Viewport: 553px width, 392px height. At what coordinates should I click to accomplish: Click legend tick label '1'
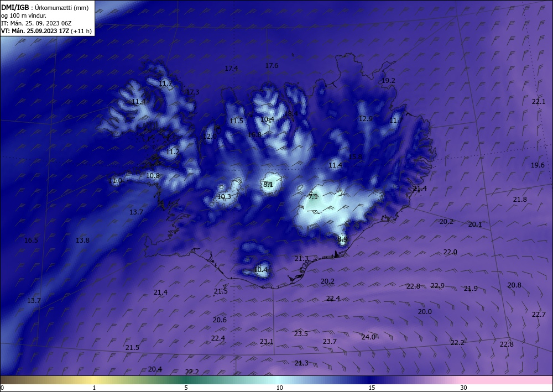[x=94, y=388]
